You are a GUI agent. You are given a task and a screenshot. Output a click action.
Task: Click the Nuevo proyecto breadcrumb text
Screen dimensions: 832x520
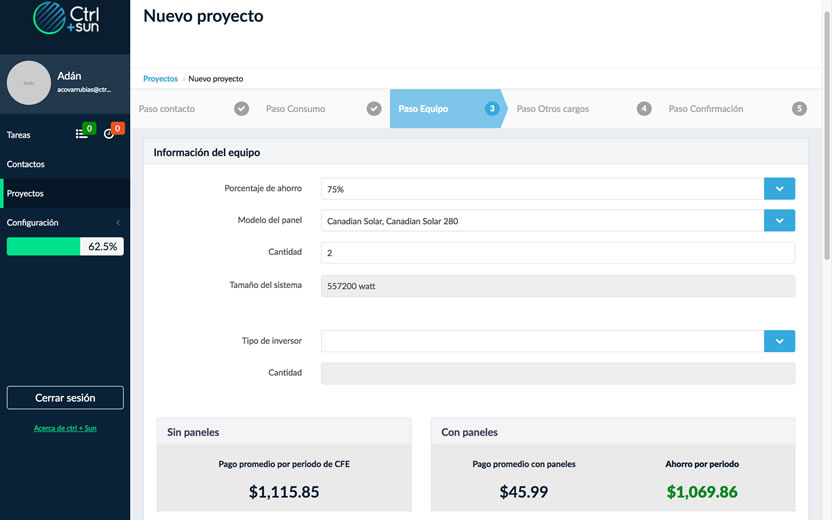tap(215, 79)
